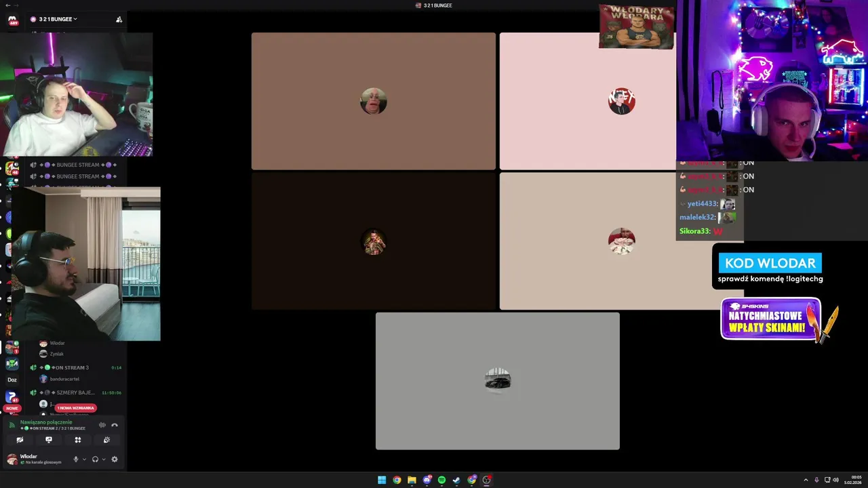Screen dimensions: 868x488
Task: Open the invite people icon
Action: (x=119, y=19)
